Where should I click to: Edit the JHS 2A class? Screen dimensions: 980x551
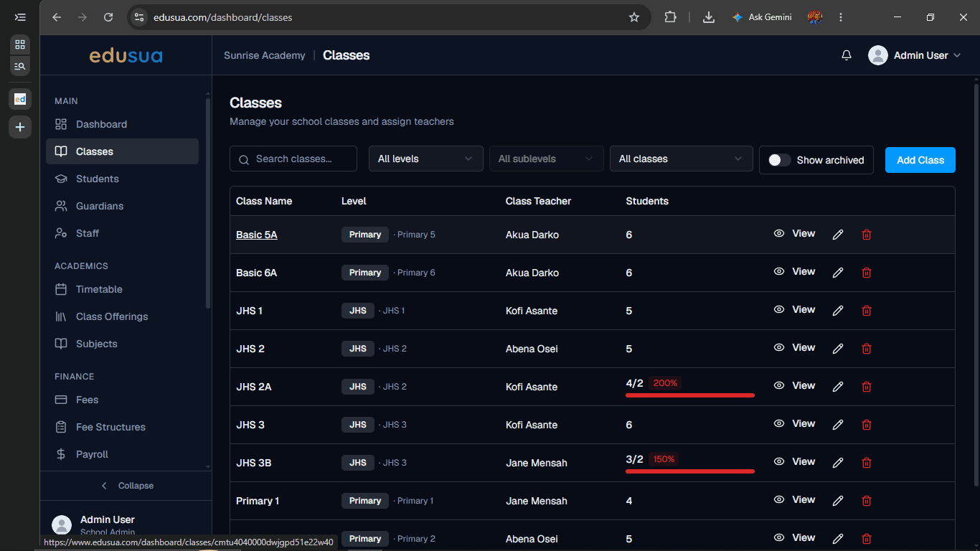coord(837,387)
